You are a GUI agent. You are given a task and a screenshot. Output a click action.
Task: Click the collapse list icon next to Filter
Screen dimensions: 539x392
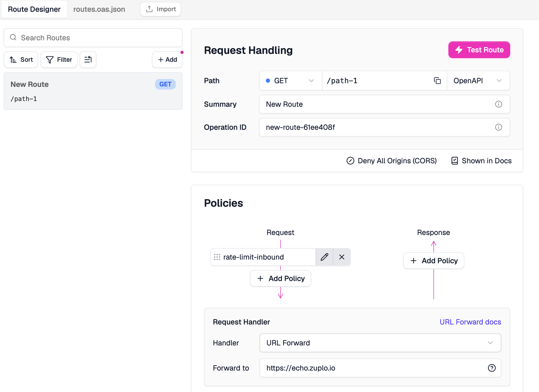[88, 60]
